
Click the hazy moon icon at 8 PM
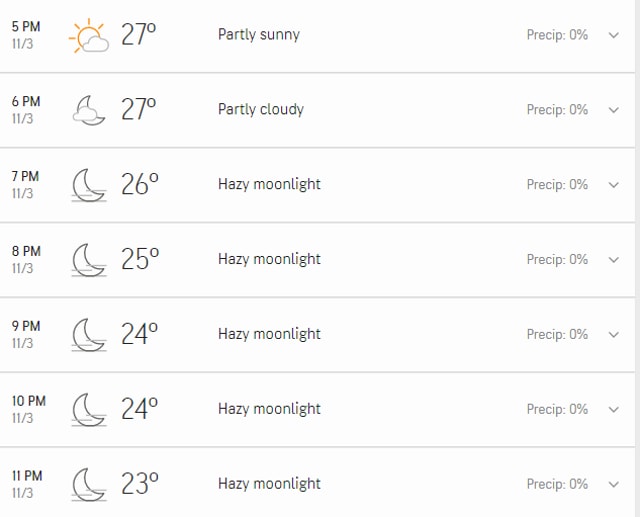point(89,260)
